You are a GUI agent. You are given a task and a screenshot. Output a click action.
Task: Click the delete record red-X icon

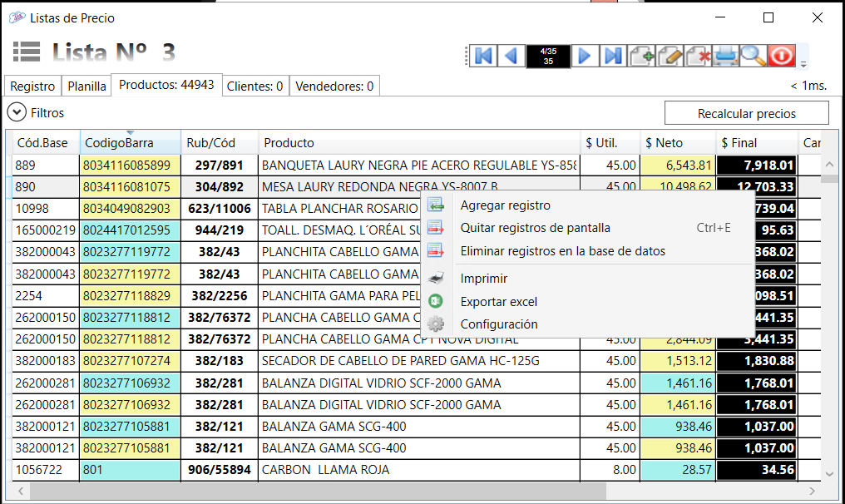[x=698, y=56]
